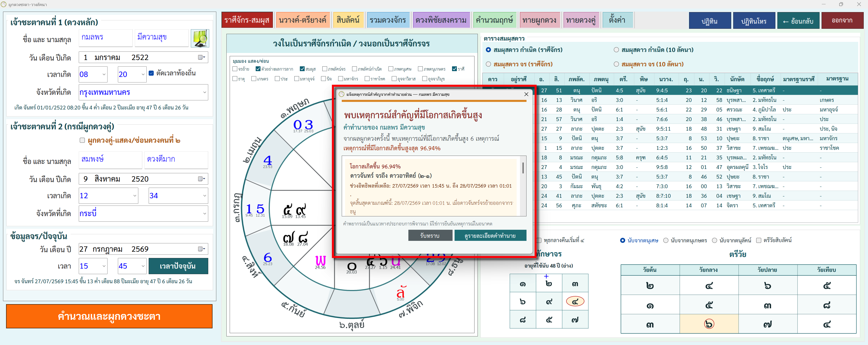Expand transit minute 45 dropdown

[x=143, y=266]
